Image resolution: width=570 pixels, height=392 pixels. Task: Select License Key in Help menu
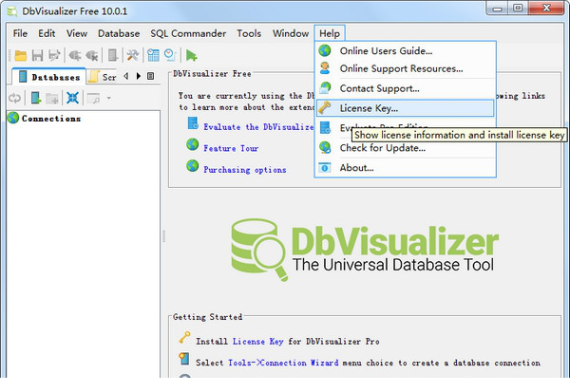coord(405,108)
